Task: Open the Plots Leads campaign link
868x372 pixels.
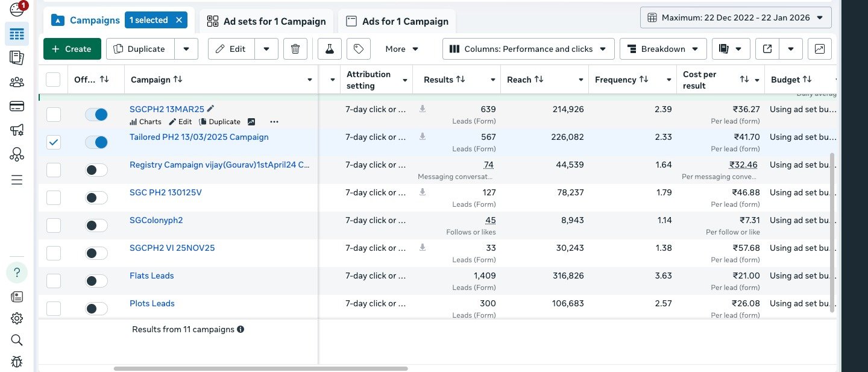Action: (x=152, y=303)
